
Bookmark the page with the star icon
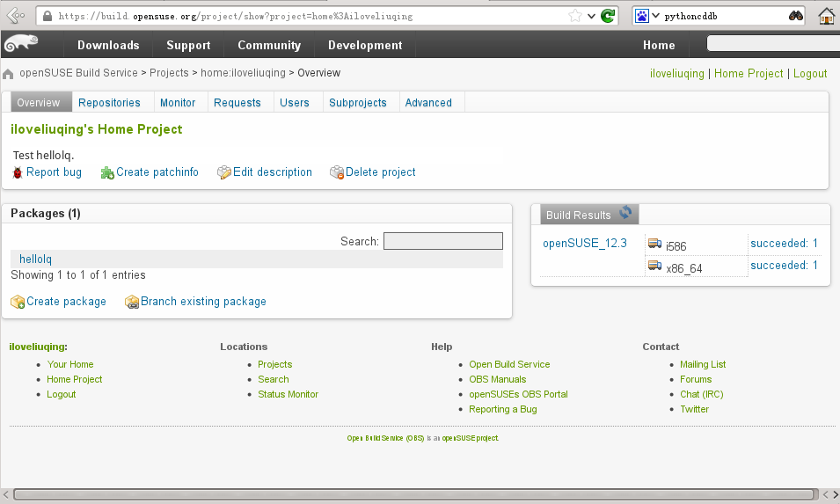pyautogui.click(x=575, y=16)
